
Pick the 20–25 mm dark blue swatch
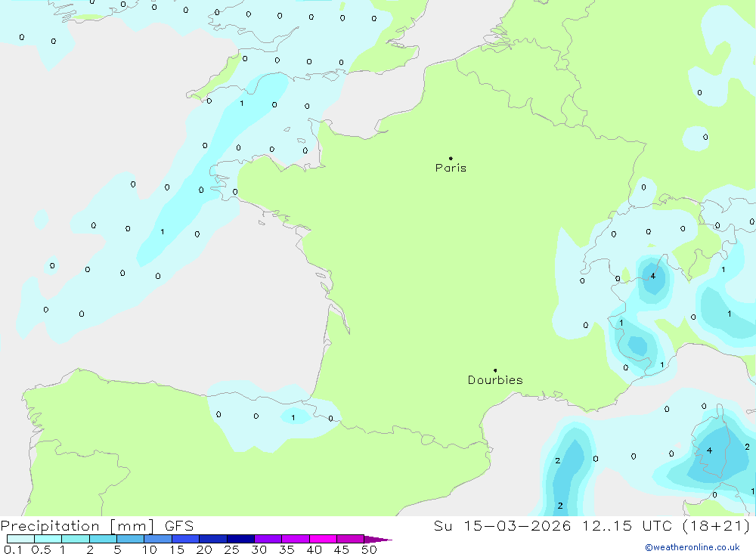click(213, 539)
